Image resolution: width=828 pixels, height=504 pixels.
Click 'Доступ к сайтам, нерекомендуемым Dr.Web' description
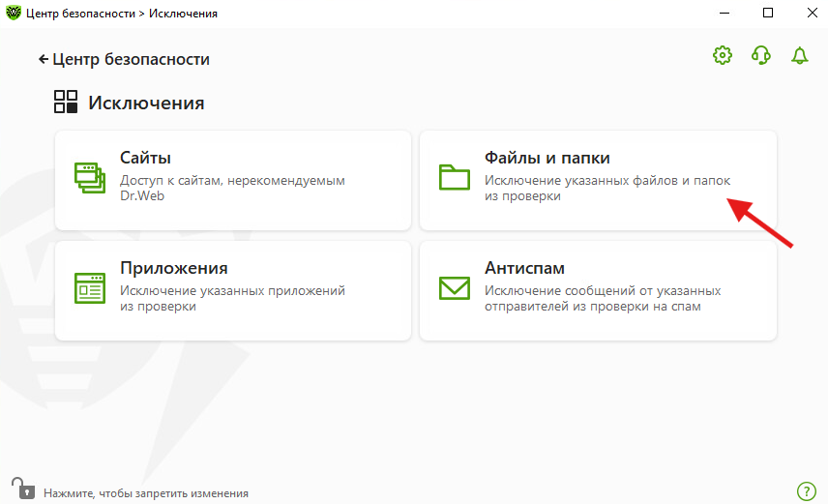[232, 188]
